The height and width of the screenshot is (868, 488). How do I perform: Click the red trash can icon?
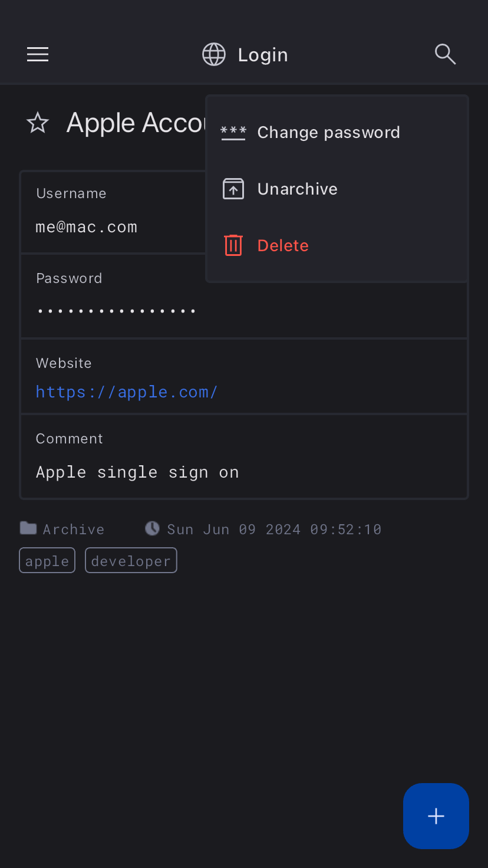[233, 245]
